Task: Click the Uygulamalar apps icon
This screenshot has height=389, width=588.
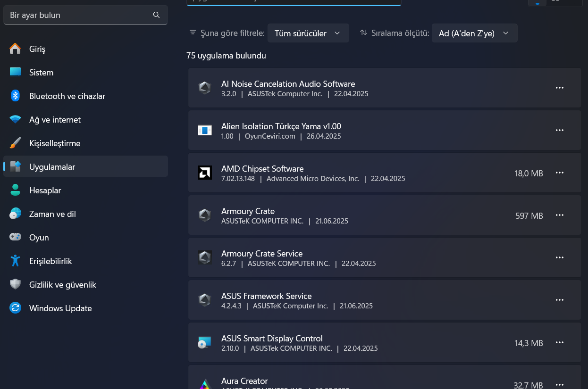Action: [x=15, y=166]
